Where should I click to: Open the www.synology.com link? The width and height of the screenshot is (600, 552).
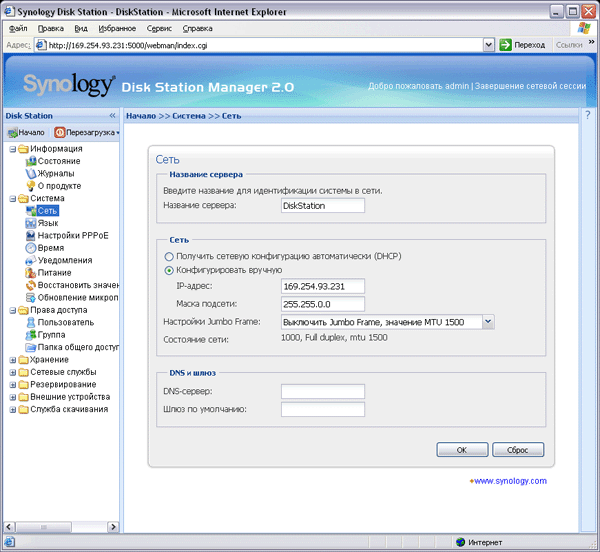(510, 481)
